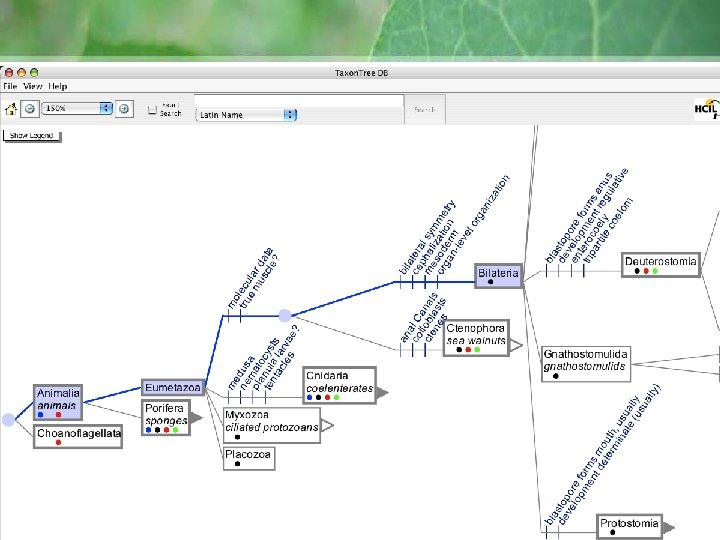This screenshot has width=720, height=540.
Task: Open the File menu
Action: point(10,86)
